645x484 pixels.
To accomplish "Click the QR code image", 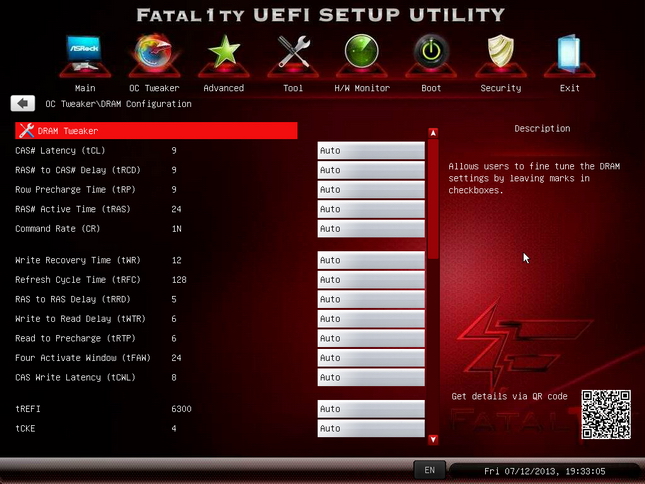I will (x=606, y=415).
